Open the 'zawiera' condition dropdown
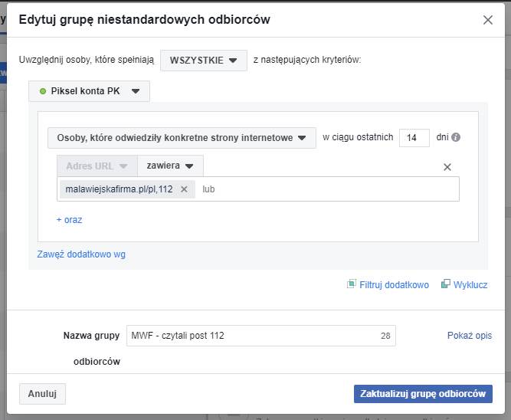Screen dimensions: 511x420 (x=170, y=166)
